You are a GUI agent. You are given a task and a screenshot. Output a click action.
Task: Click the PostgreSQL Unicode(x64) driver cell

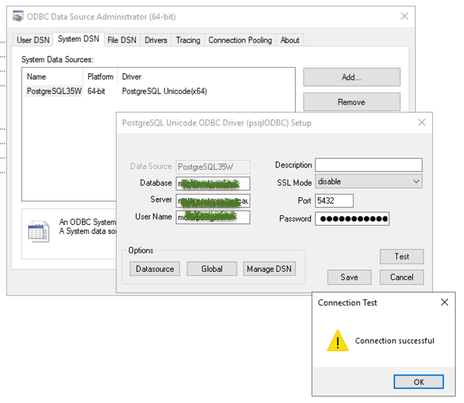[x=164, y=91]
